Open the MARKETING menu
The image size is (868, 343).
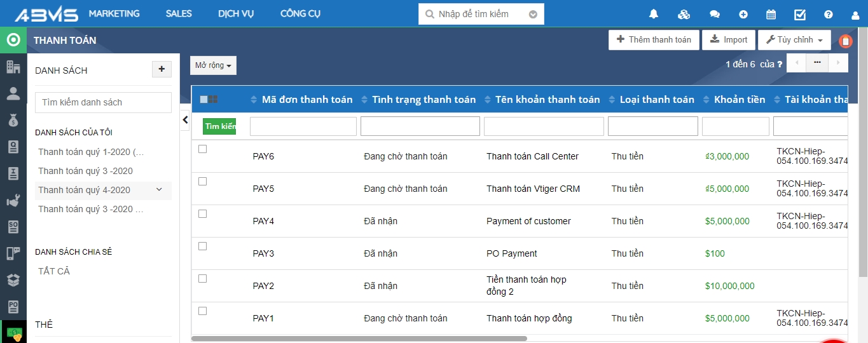click(114, 14)
